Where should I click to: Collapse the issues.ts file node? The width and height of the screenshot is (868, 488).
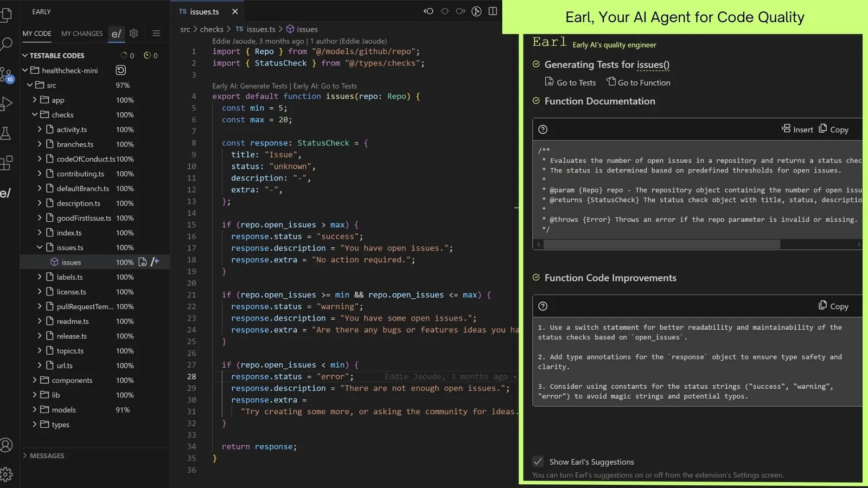click(40, 247)
